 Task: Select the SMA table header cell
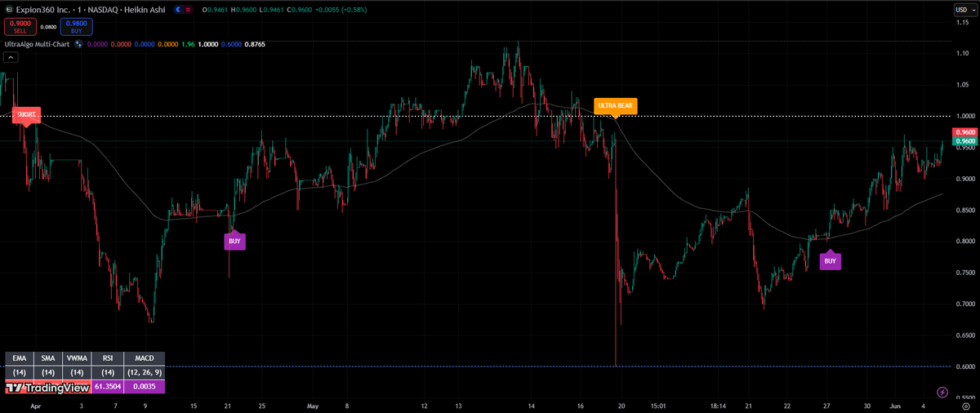point(47,357)
